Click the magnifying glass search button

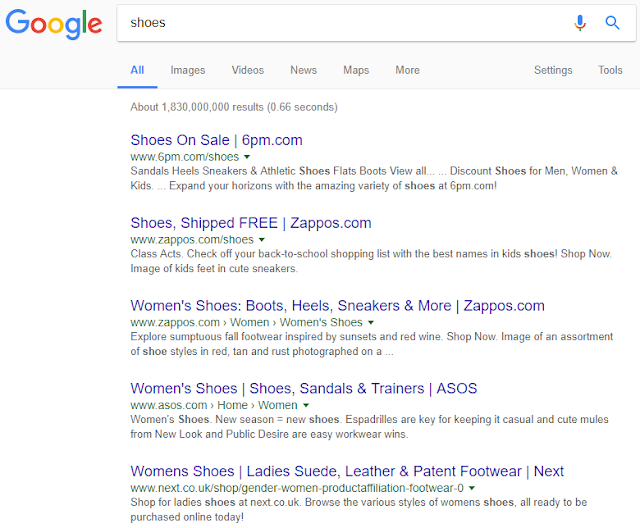(x=612, y=23)
